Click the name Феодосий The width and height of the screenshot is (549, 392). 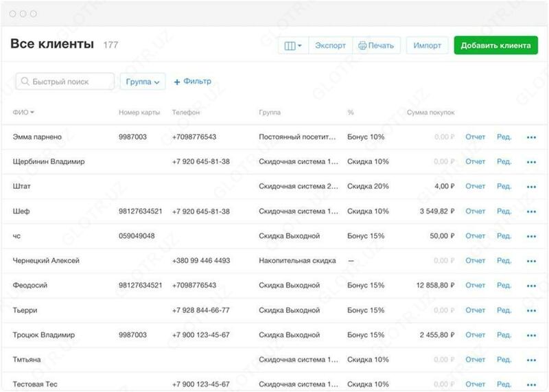click(30, 286)
